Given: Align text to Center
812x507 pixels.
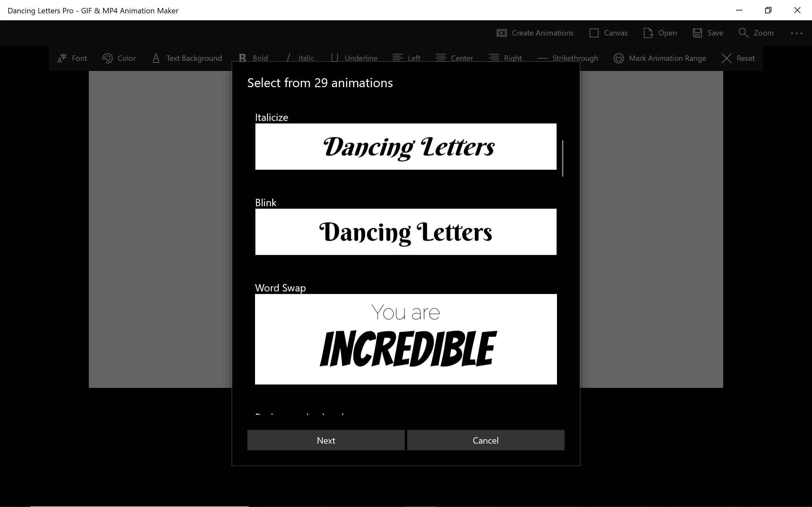Looking at the screenshot, I should tap(454, 58).
